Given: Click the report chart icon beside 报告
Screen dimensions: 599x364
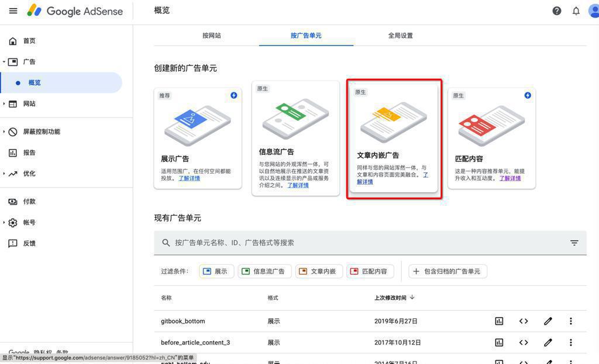Looking at the screenshot, I should [13, 152].
